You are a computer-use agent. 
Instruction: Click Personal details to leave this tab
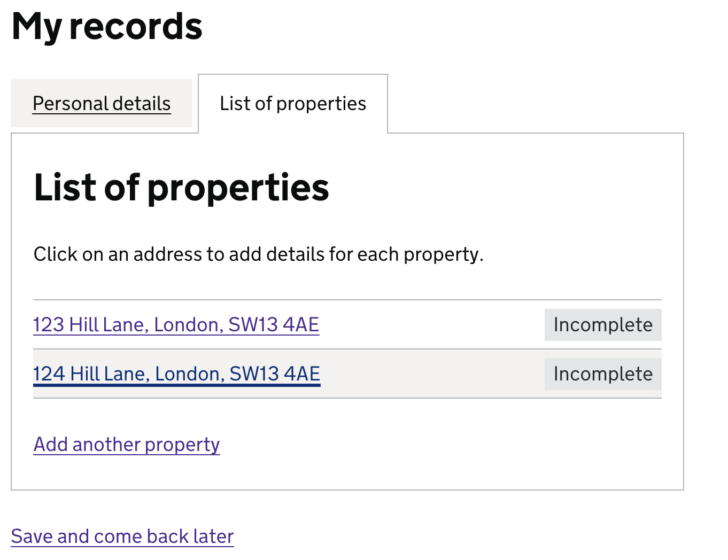(102, 103)
